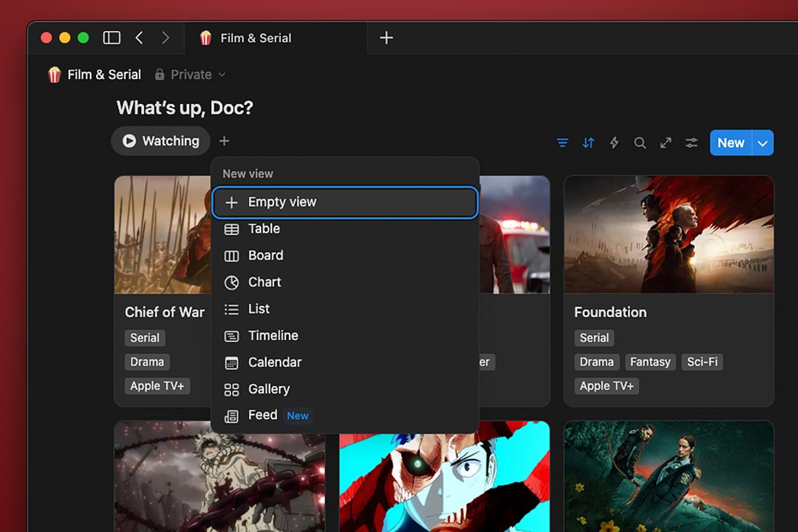Viewport: 798px width, 532px height.
Task: Choose List from New view menu
Action: [345, 309]
